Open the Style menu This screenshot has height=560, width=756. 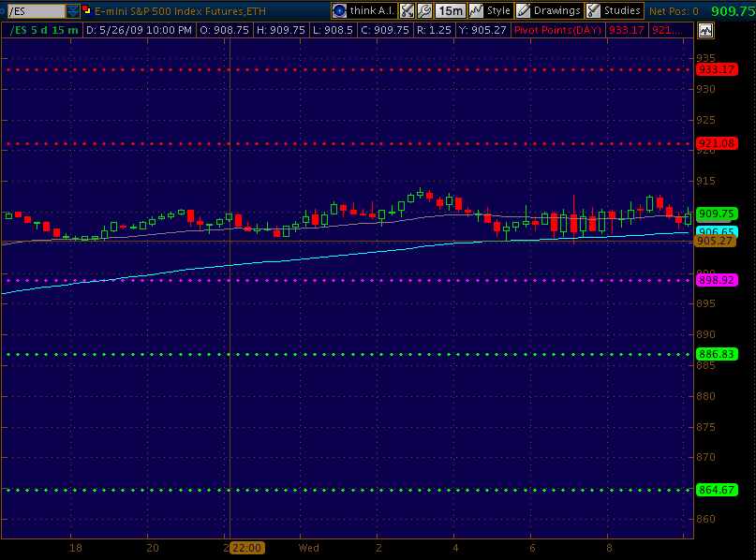coord(490,10)
